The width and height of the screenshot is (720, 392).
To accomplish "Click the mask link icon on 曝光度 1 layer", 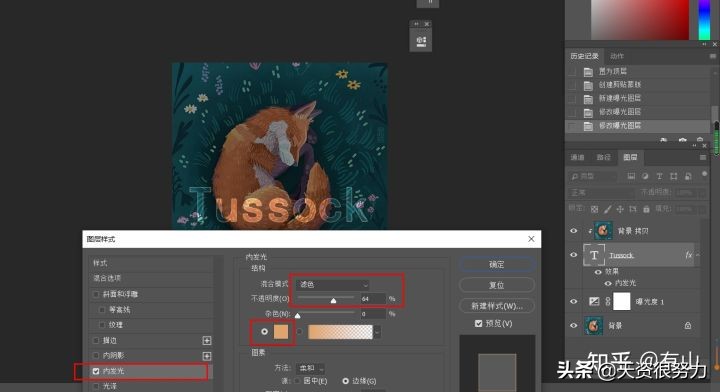I will coord(608,302).
